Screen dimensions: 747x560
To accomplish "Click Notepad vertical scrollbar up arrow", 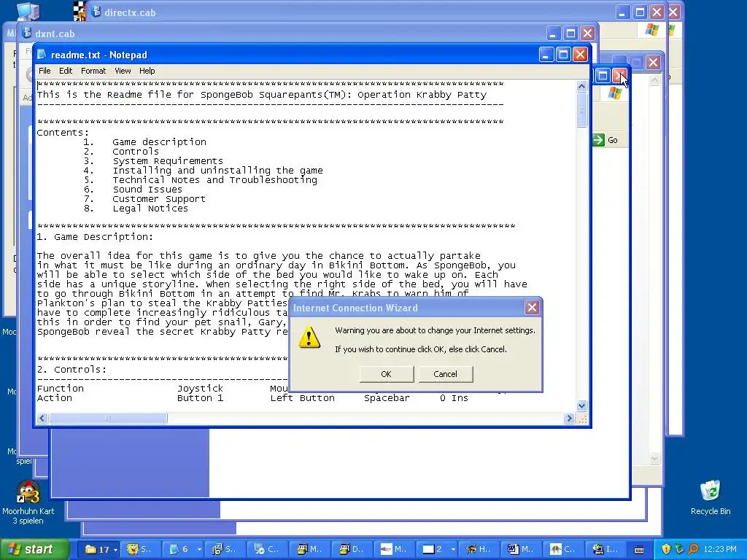I will click(581, 86).
